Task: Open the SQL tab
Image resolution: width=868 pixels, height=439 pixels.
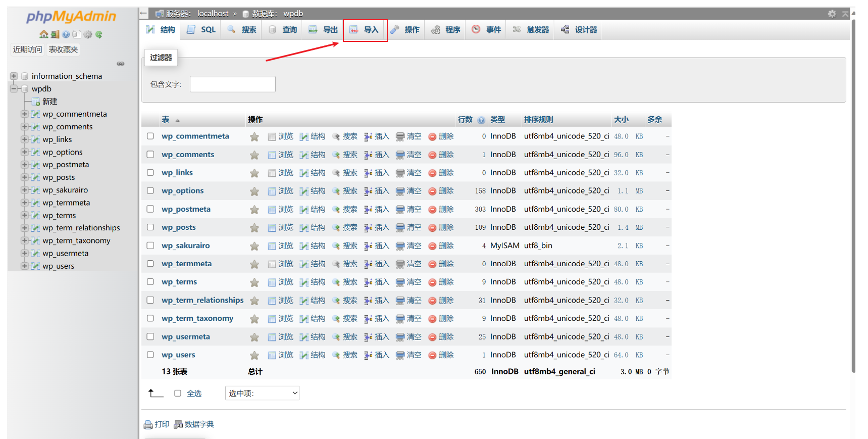Action: coord(202,30)
